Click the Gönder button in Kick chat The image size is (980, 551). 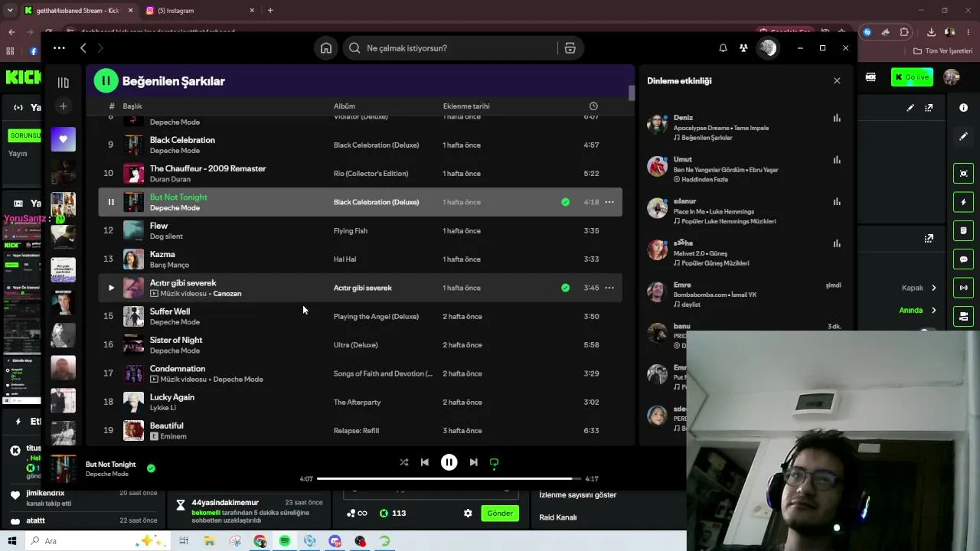click(500, 514)
